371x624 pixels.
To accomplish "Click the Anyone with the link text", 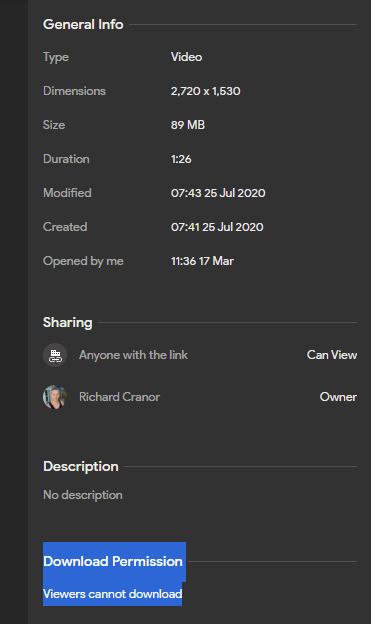I will coord(133,355).
